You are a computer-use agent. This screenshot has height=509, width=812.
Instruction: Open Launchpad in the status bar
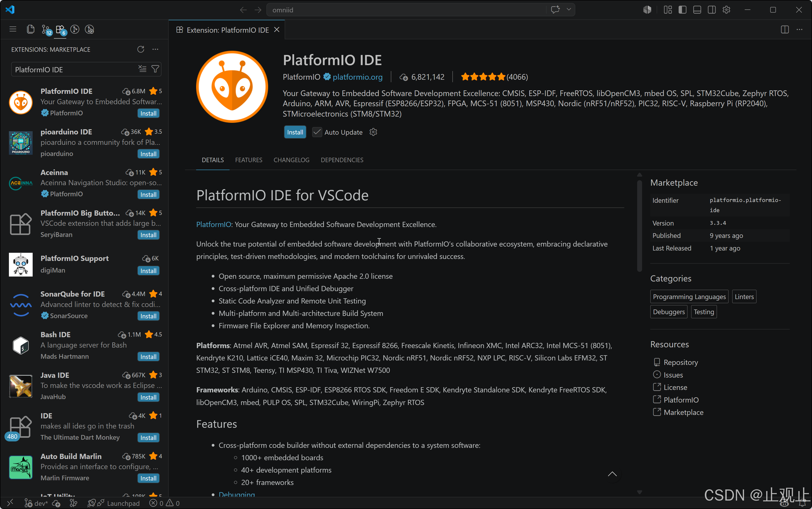click(x=114, y=503)
